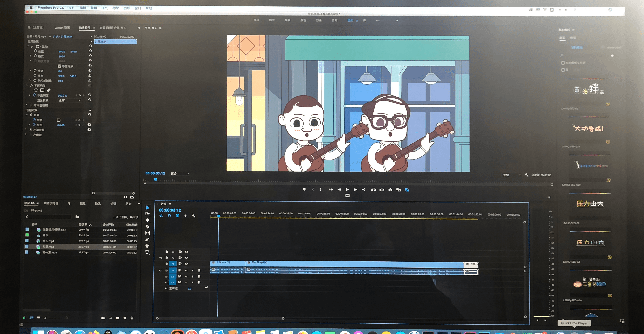Open the 适合 zoom level dropdown
The width and height of the screenshot is (644, 334).
[x=180, y=174]
